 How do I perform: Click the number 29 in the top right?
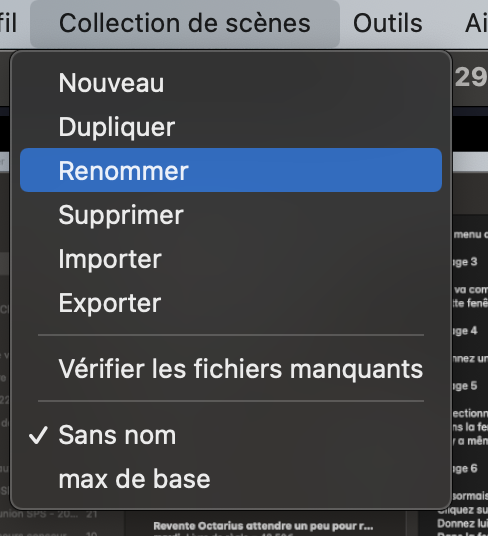tap(471, 77)
